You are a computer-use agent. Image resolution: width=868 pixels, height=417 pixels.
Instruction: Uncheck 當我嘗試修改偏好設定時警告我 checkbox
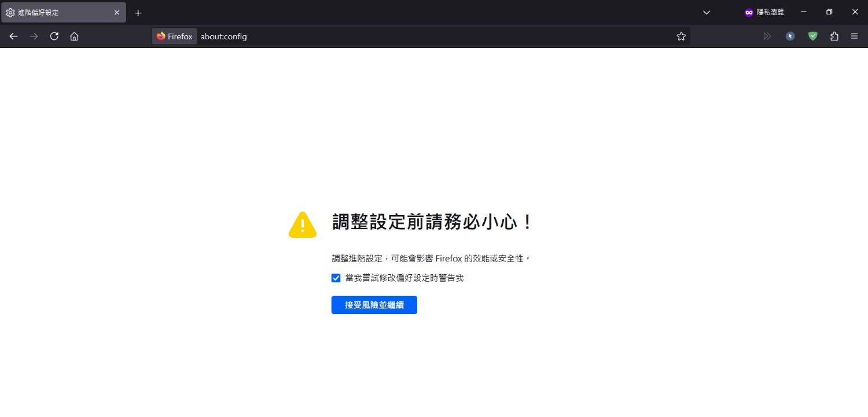tap(336, 278)
